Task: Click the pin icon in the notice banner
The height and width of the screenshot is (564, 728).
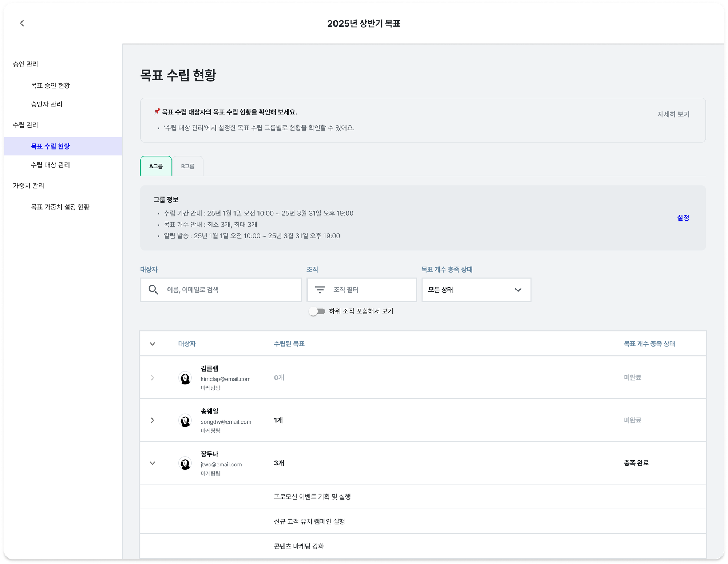Action: pyautogui.click(x=157, y=111)
